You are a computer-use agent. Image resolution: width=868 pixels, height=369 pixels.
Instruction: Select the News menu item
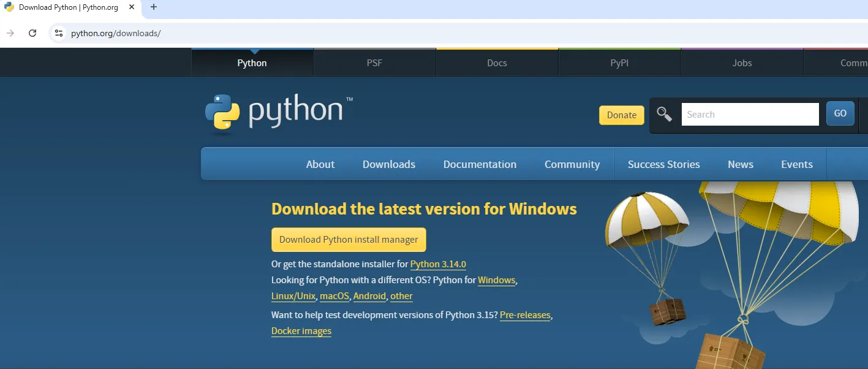[740, 164]
